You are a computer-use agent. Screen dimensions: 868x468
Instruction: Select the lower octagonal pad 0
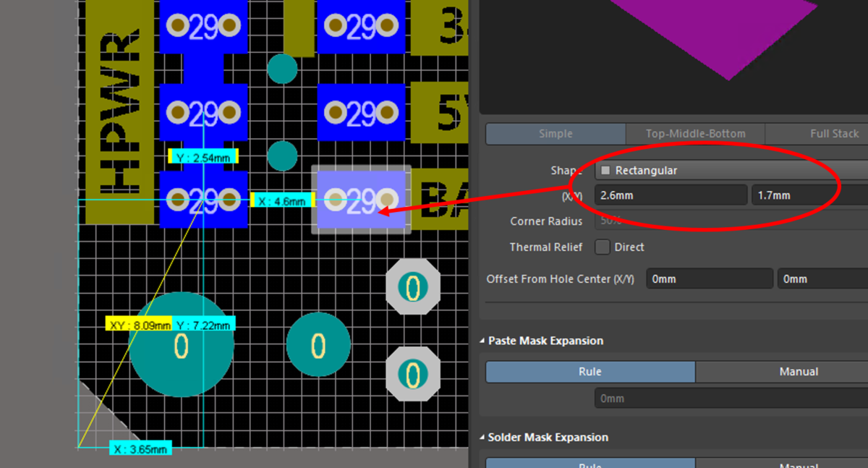point(413,374)
